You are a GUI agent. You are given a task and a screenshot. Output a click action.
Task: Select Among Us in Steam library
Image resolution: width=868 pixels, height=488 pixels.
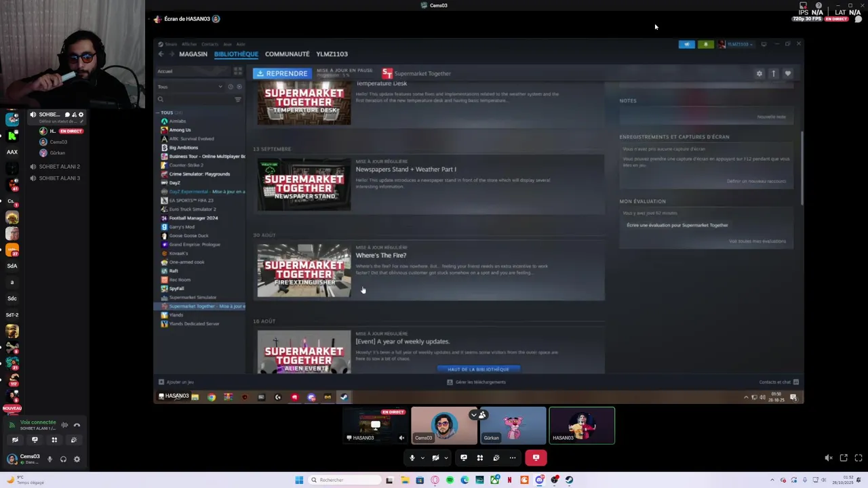coord(180,130)
